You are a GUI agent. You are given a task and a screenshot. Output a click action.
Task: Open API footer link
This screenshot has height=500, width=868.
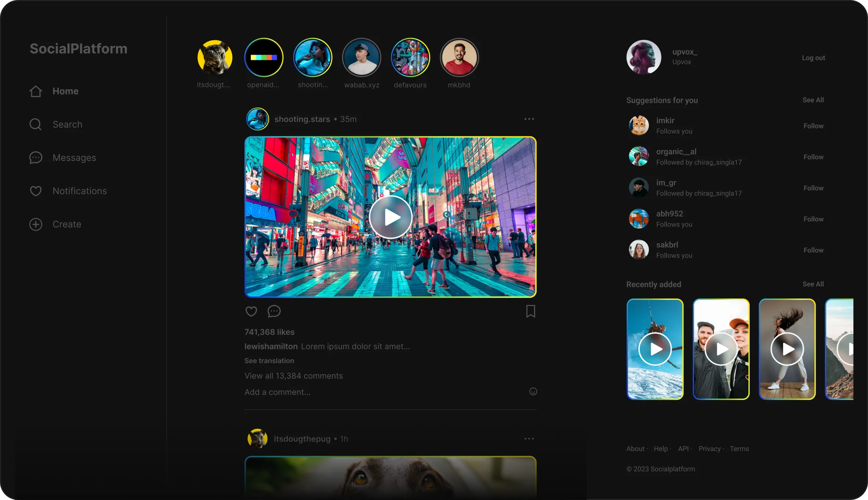click(683, 448)
